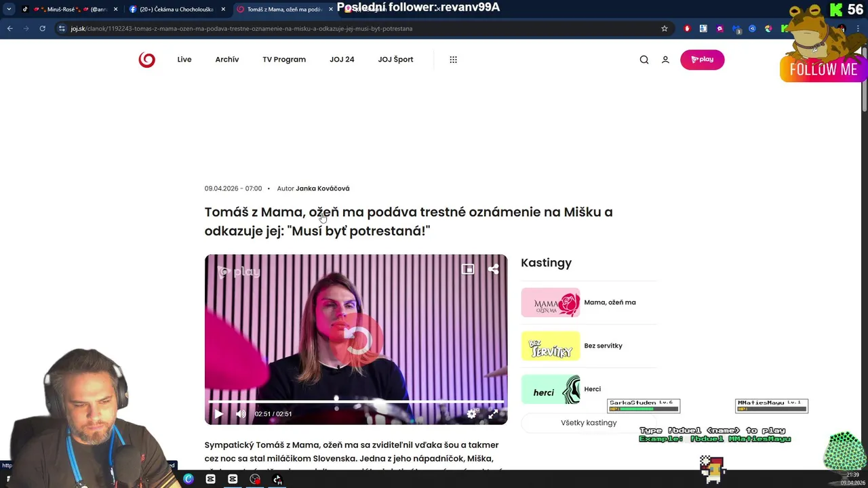Open the JOJ Šport menu item
This screenshot has height=488, width=868.
point(395,60)
